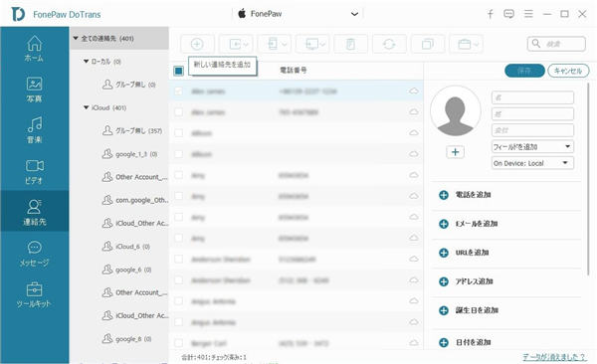Screen dimensions: 597x364
Task: Click the plus icon for 電話を追加
Action: tap(444, 195)
